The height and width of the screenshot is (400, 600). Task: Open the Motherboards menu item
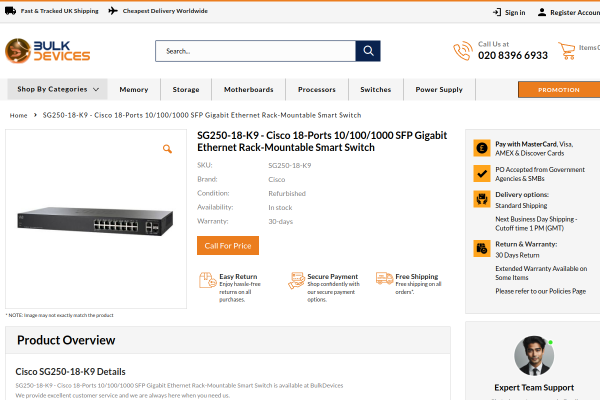pyautogui.click(x=249, y=90)
